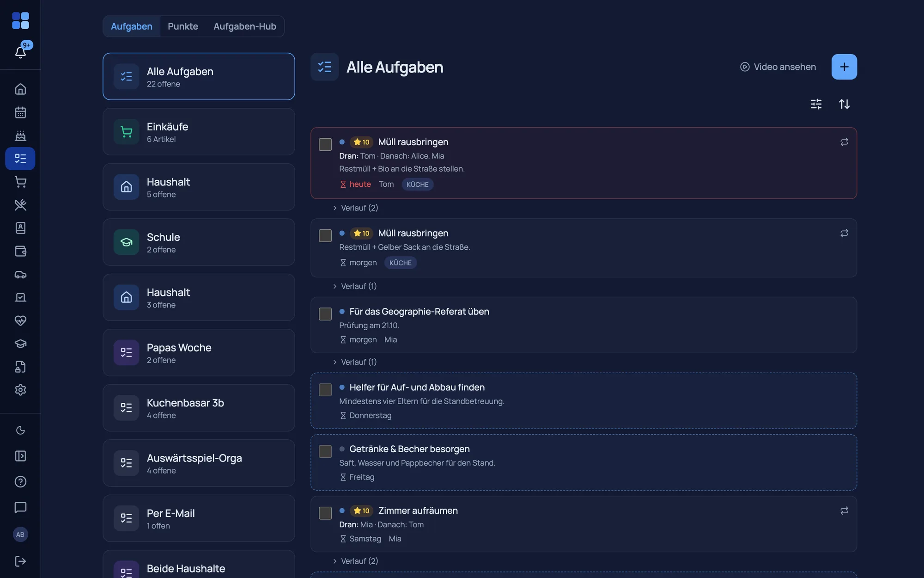This screenshot has height=578, width=924.
Task: Select the Einkäufe list
Action: coord(199,132)
